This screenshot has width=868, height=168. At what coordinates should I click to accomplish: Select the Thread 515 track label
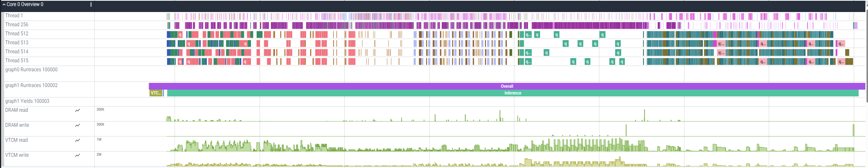16,60
